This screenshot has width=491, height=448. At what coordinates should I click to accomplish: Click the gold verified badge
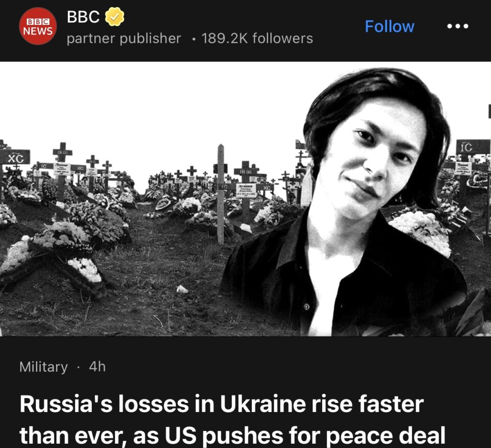click(115, 18)
